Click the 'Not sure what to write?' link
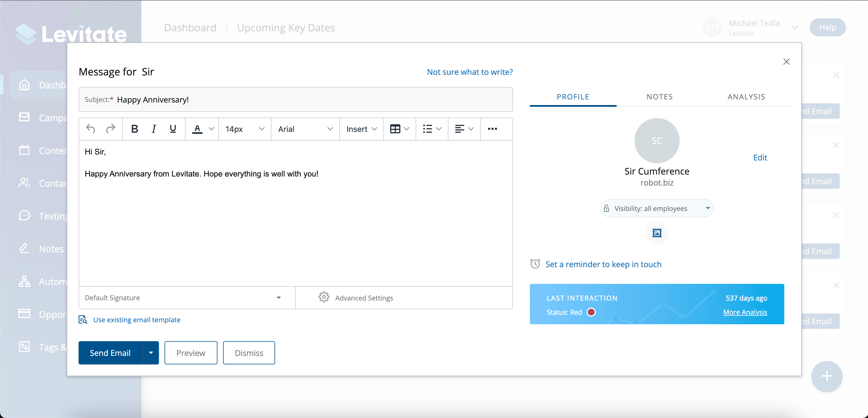The image size is (868, 418). click(x=470, y=72)
